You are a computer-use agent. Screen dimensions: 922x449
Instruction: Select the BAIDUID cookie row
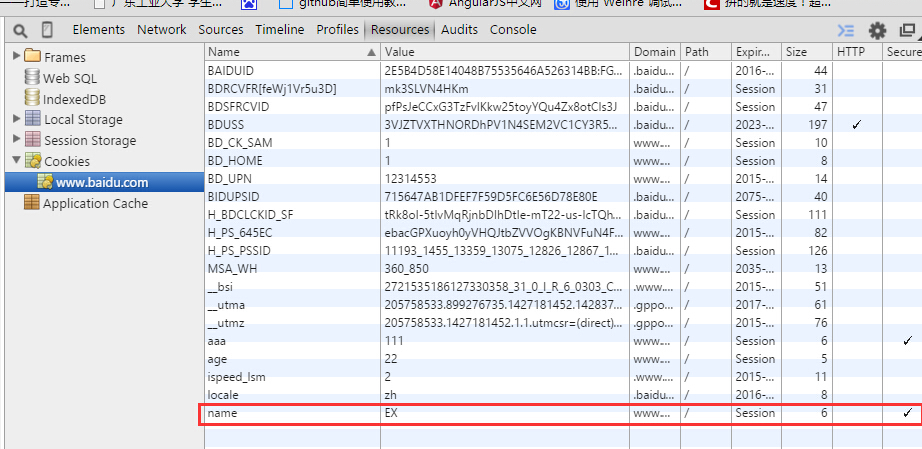pyautogui.click(x=290, y=71)
